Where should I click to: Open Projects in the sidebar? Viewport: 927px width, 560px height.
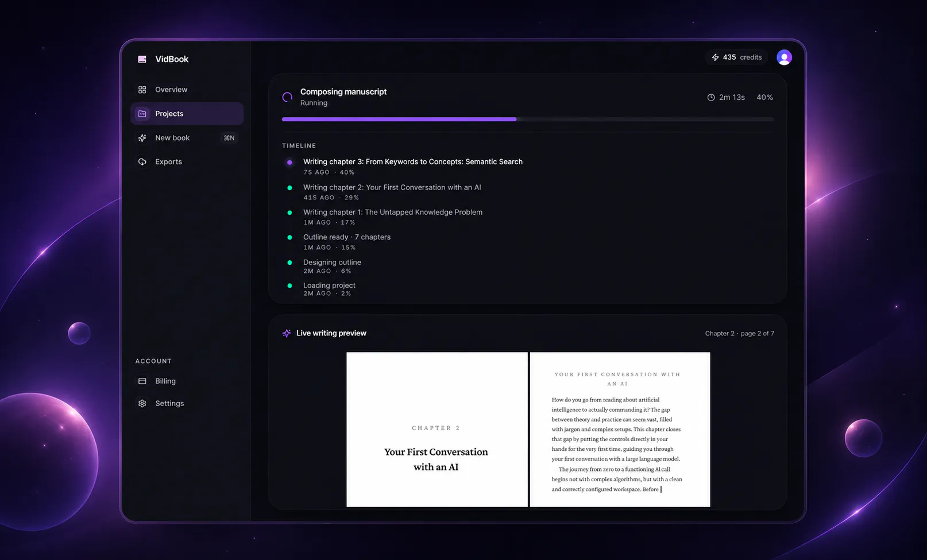187,114
